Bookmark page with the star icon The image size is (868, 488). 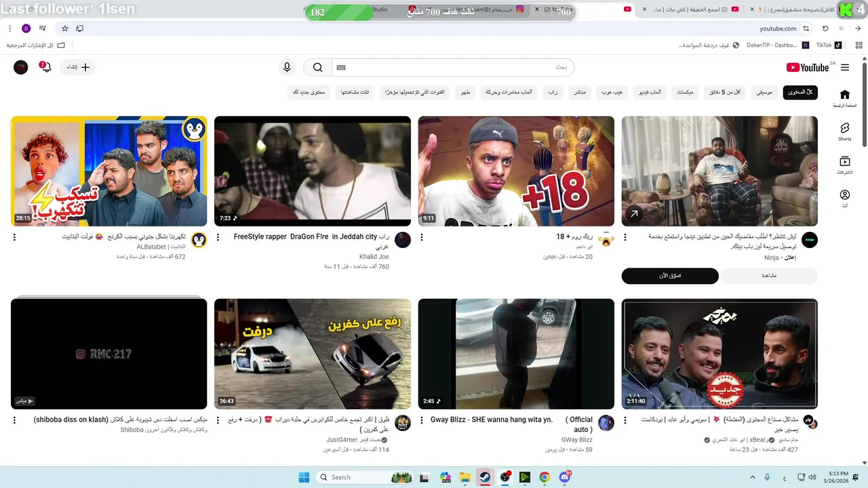coord(64,28)
